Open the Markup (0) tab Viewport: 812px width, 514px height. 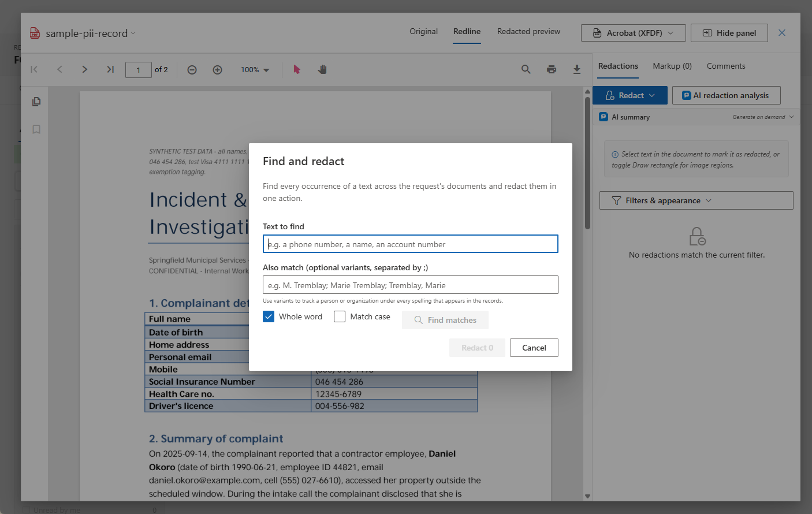pos(672,66)
